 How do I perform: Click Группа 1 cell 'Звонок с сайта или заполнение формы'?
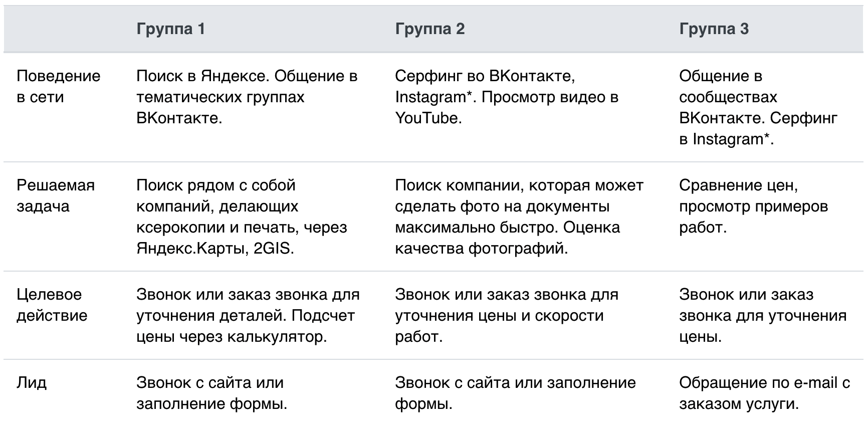click(211, 393)
